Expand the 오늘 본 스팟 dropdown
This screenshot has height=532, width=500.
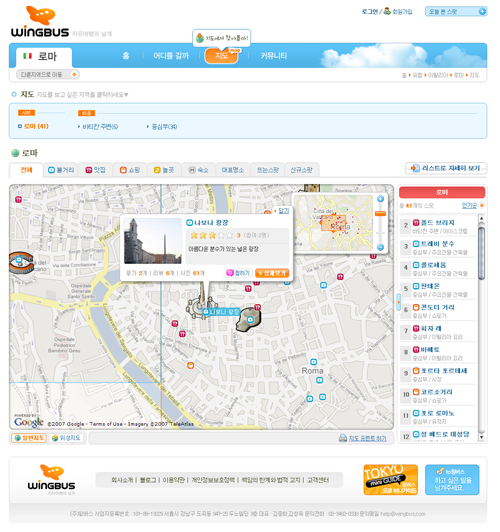click(456, 12)
